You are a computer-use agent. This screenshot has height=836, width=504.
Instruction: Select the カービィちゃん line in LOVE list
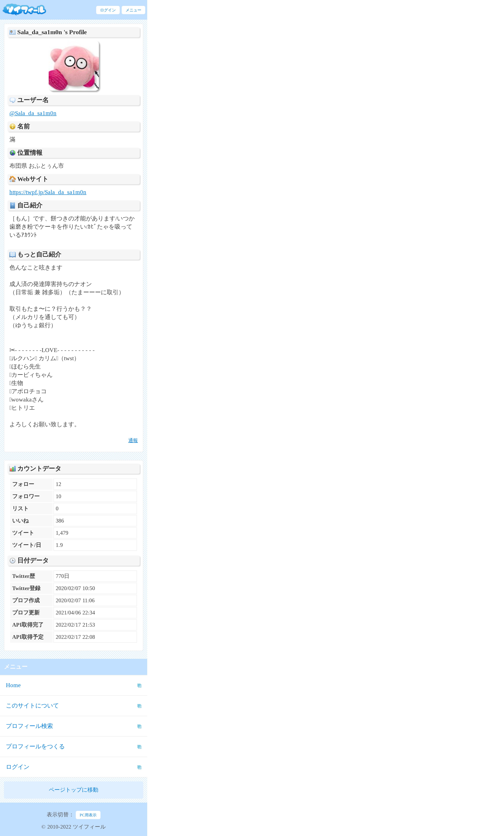[31, 375]
